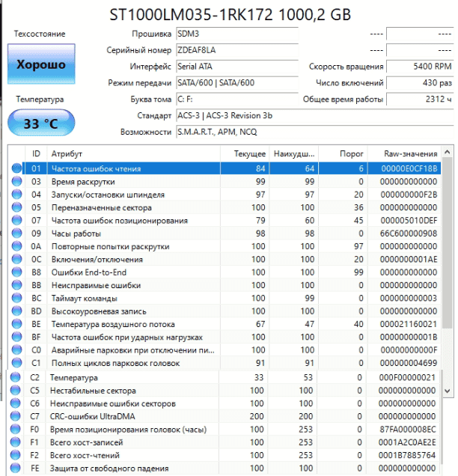458x476 pixels.
Task: Click the Порог column header
Action: (343, 153)
